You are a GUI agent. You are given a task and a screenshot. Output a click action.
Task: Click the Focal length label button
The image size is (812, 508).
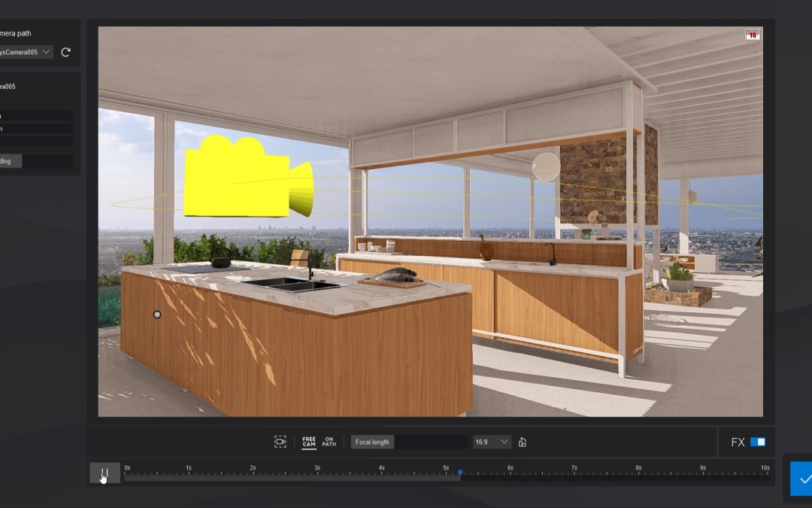(372, 442)
